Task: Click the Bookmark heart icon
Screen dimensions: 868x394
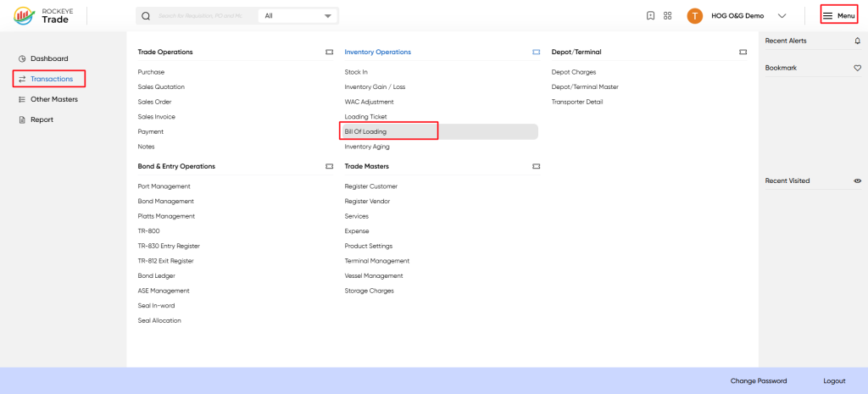Action: (858, 68)
